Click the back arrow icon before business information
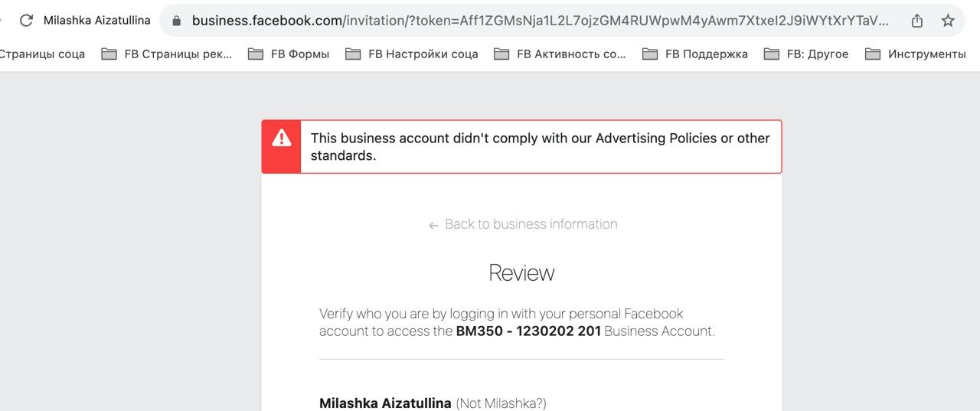The width and height of the screenshot is (980, 411). [433, 225]
